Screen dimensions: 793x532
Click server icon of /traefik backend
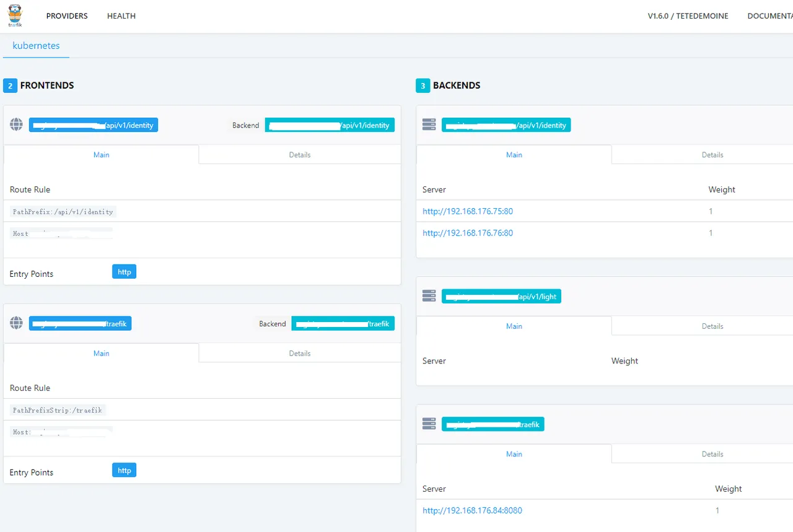pos(429,424)
